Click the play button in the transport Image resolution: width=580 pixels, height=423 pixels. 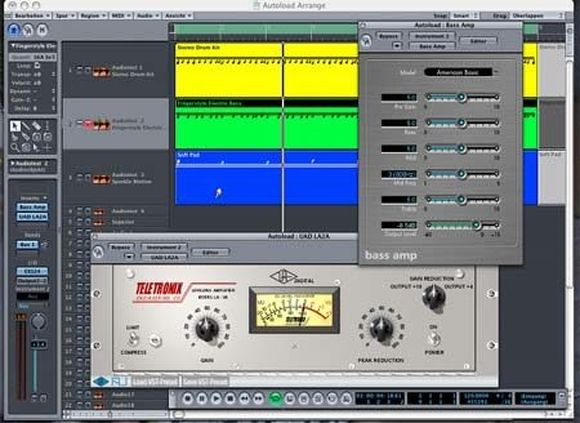pos(216,399)
